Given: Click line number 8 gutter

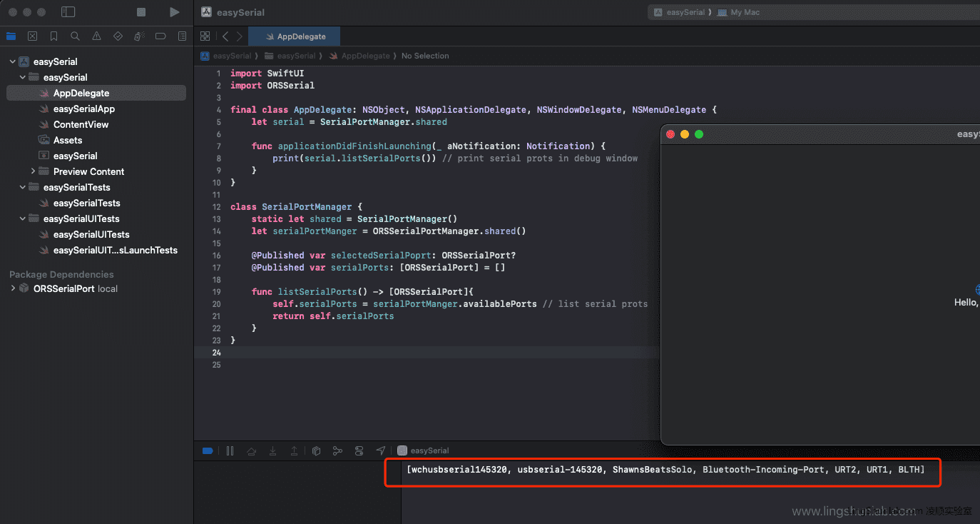Looking at the screenshot, I should (x=218, y=158).
